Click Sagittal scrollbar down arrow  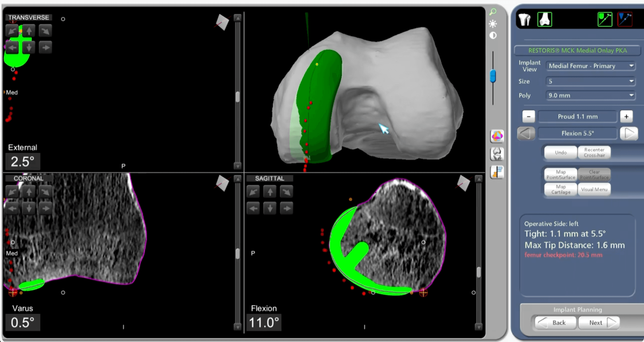point(479,327)
